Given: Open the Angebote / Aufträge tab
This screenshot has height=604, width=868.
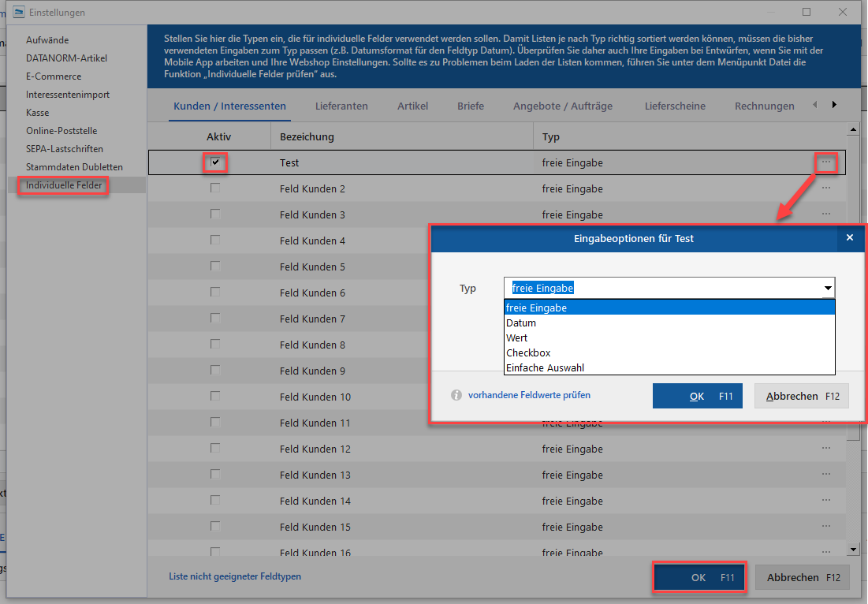Looking at the screenshot, I should [562, 106].
